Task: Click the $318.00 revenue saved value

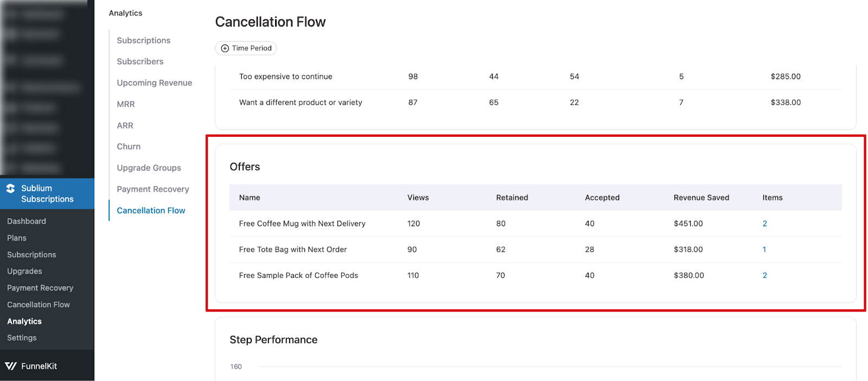Action: (688, 250)
